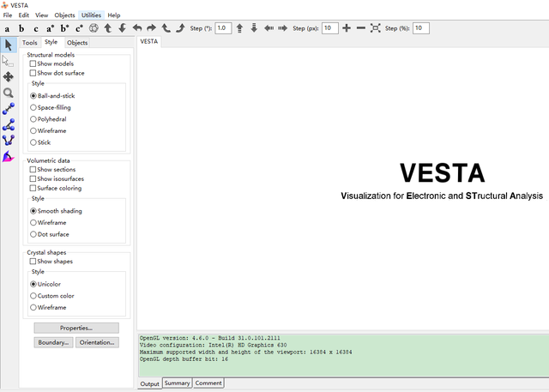View along the a axis
This screenshot has height=392, width=549.
[x=7, y=28]
